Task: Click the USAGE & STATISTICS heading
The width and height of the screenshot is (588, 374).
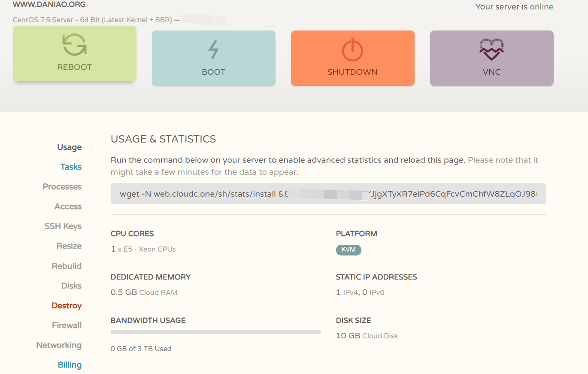Action: point(163,139)
